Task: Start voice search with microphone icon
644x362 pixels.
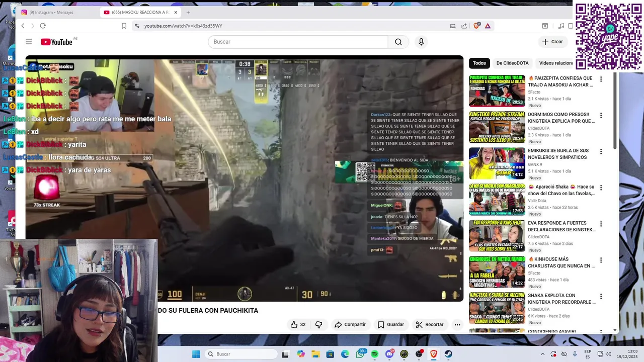Action: tap(422, 42)
